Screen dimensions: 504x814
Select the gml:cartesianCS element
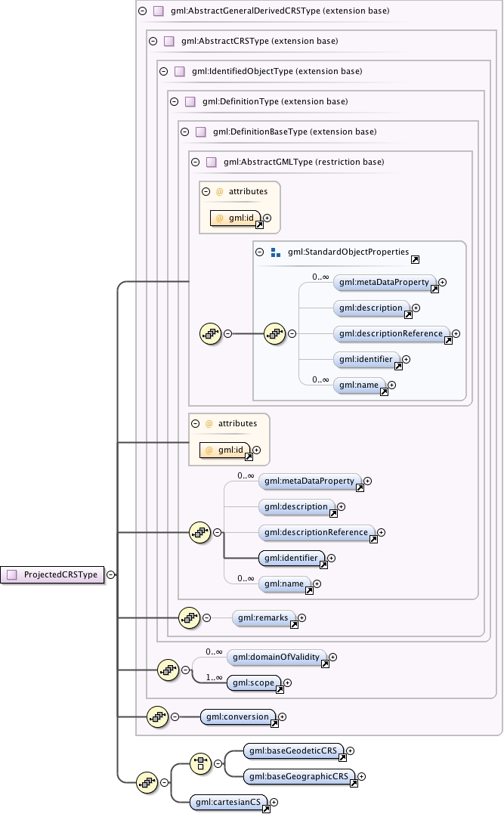click(x=228, y=802)
